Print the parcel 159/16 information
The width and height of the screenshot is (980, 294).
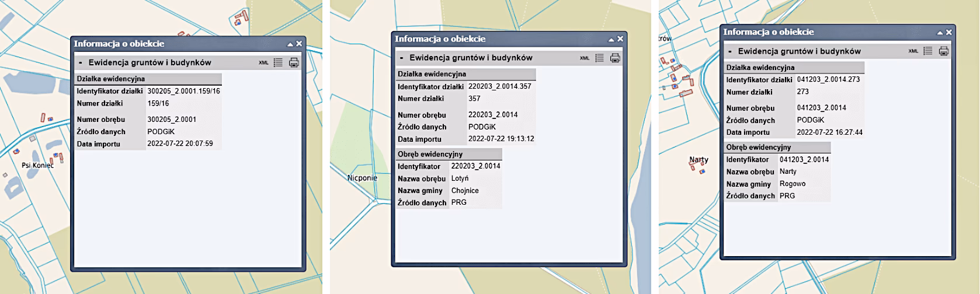click(x=294, y=62)
